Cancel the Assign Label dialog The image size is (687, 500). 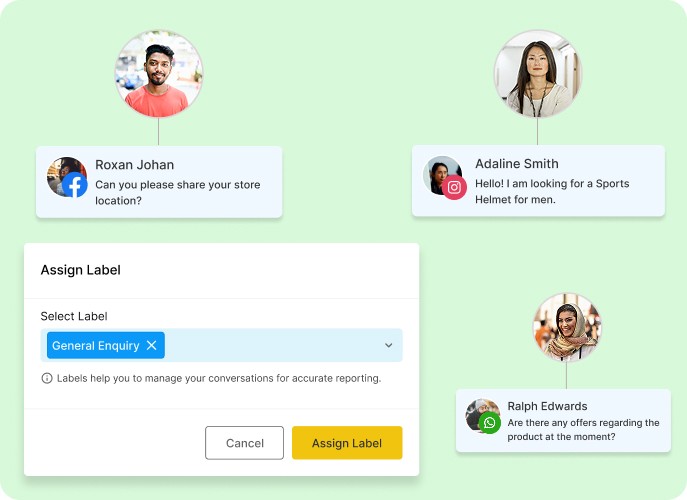(244, 443)
